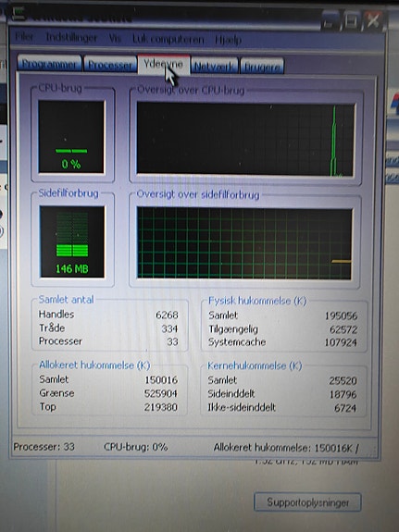The image size is (399, 532).
Task: Click the Supportoplysninger button
Action: point(307,502)
